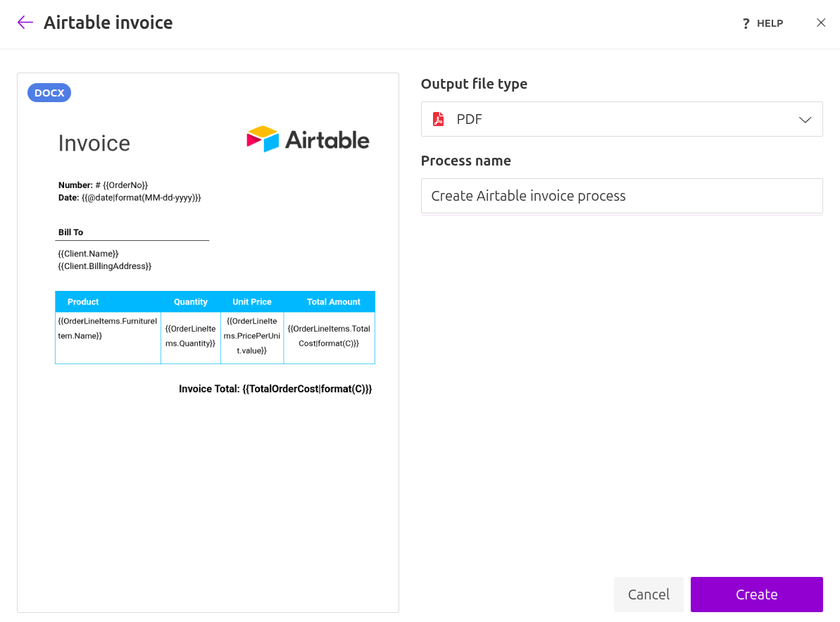Click the HELP label
Screen dimensions: 840x622
tap(770, 23)
